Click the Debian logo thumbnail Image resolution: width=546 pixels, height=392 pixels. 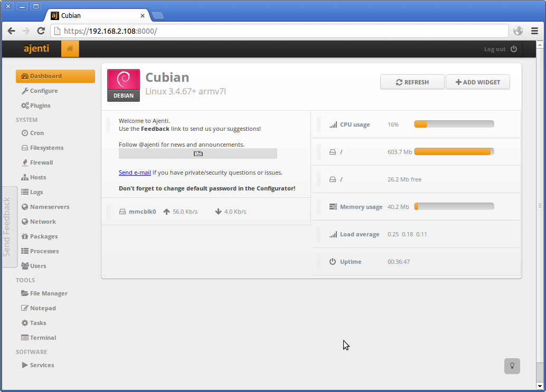tap(124, 85)
